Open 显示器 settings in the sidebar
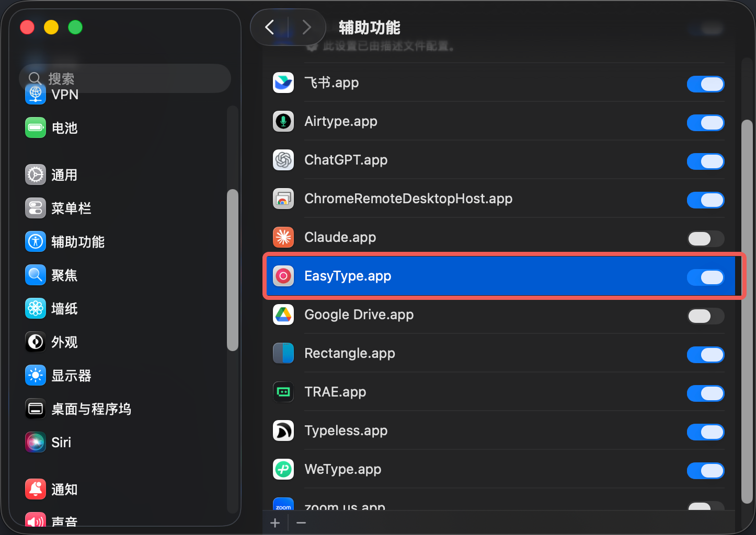This screenshot has width=756, height=535. coord(72,375)
